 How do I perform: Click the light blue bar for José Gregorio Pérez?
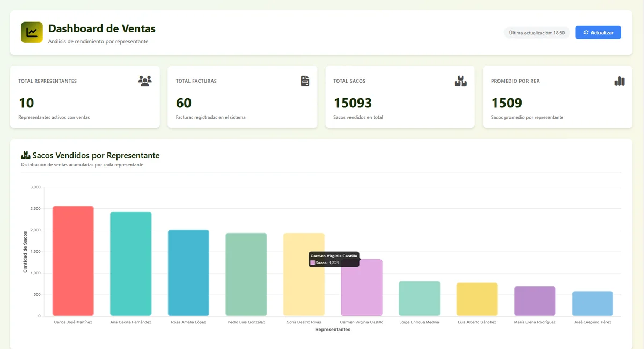592,303
